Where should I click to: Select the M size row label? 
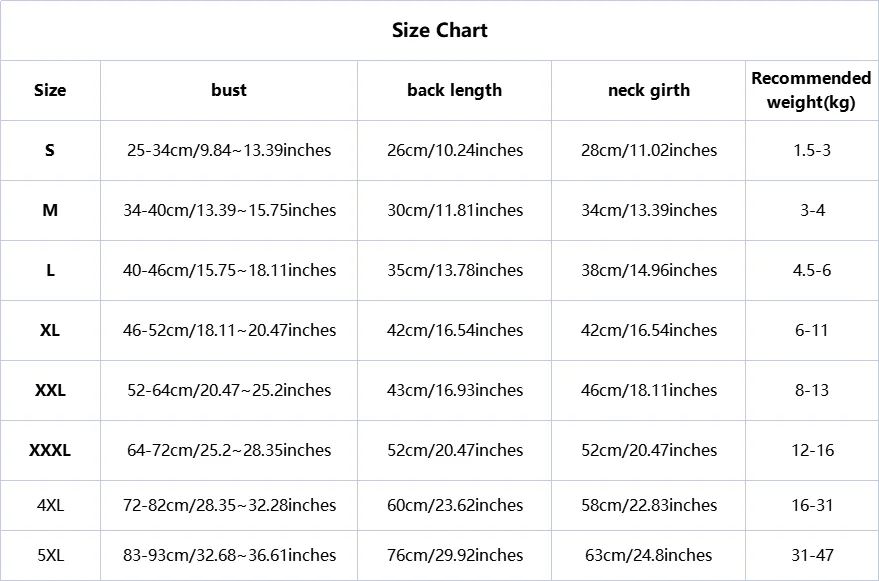pyautogui.click(x=50, y=210)
